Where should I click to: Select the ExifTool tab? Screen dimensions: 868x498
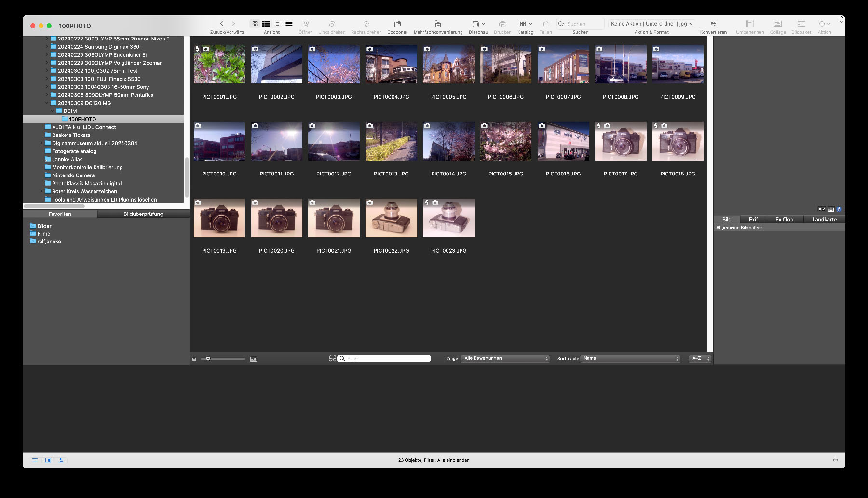[785, 219]
